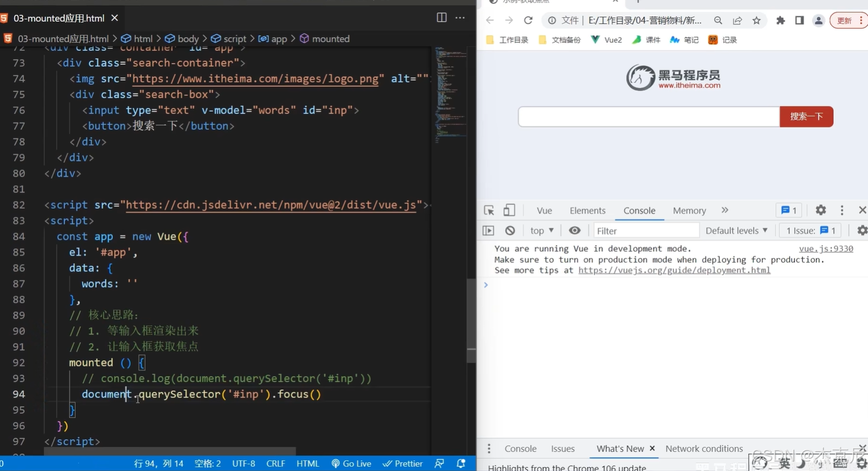Click the 1 issue badge in DevTools toolbar
This screenshot has width=868, height=471.
point(789,210)
